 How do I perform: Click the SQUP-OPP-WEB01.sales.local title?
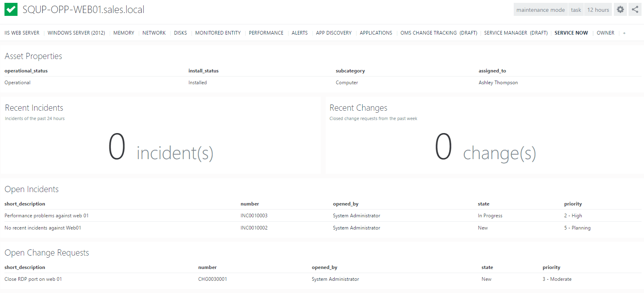pos(83,10)
